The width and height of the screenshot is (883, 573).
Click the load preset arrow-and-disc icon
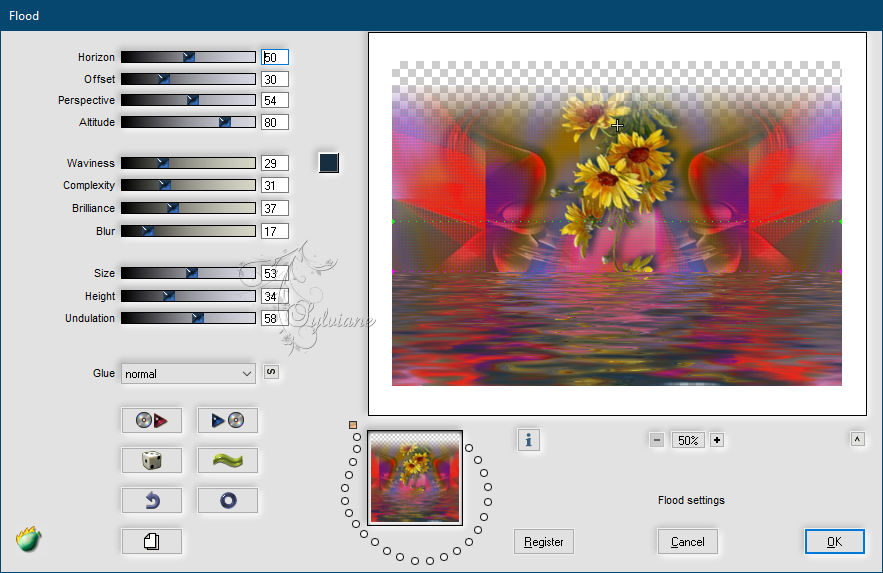click(228, 420)
